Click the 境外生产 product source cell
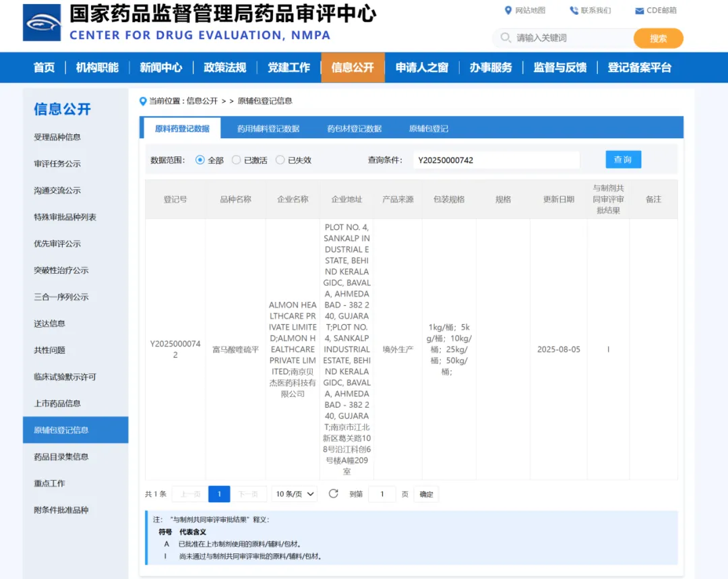Screen dimensions: 728x579 click(x=398, y=349)
